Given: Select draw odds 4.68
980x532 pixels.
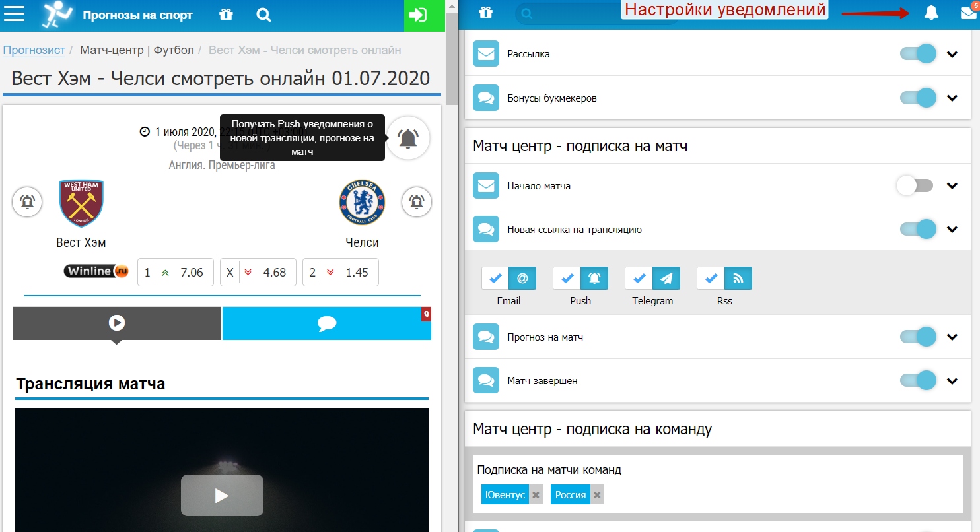Looking at the screenshot, I should (258, 272).
